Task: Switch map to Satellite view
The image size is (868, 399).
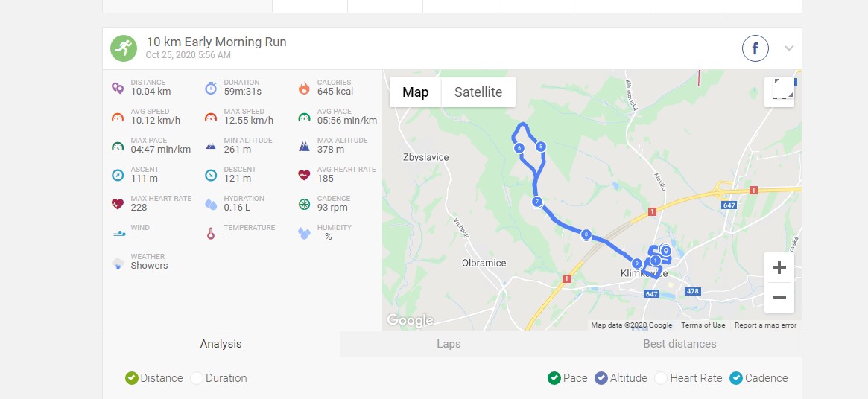Action: pos(478,92)
